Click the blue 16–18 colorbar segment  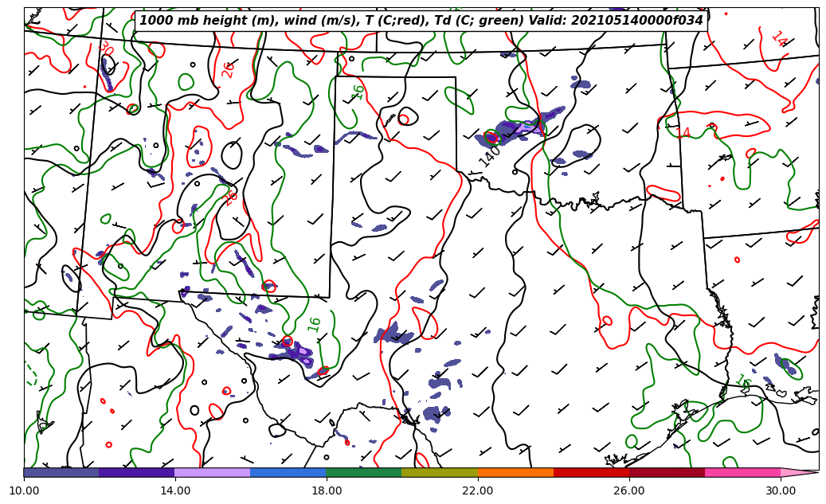coord(288,472)
